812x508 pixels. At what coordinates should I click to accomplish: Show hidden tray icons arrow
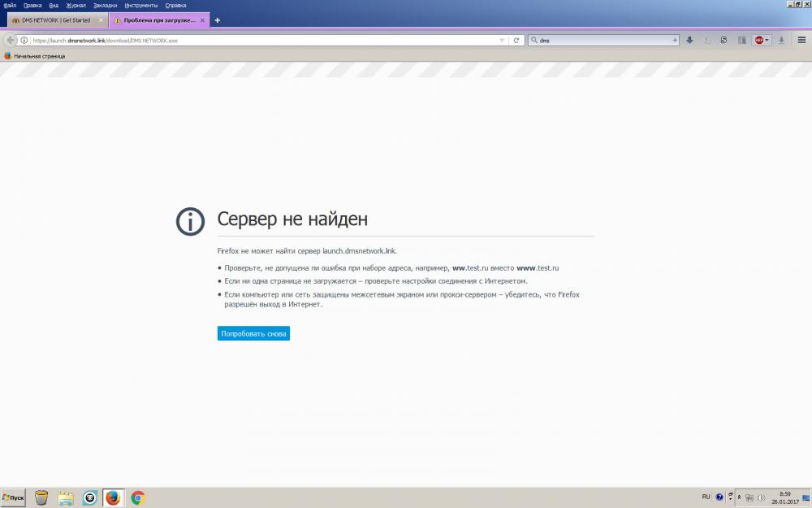[739, 497]
